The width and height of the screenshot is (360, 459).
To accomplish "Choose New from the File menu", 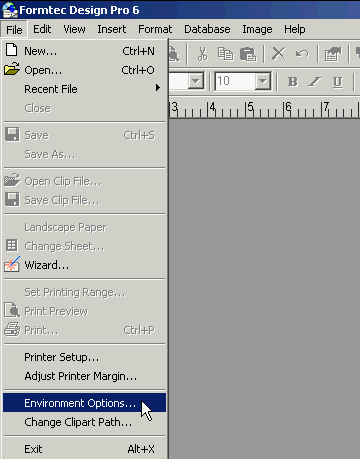I will coord(85,51).
